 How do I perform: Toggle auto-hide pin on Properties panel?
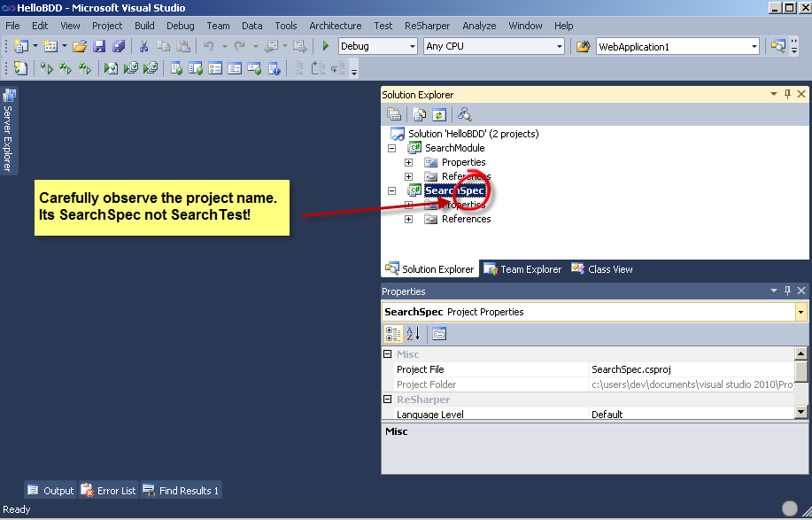point(788,291)
